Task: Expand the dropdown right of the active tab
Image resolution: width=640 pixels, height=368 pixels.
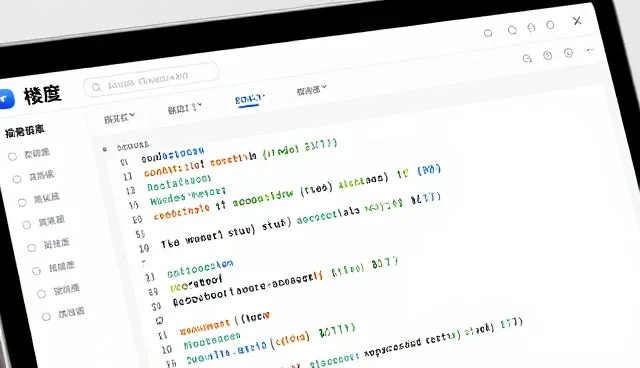Action: pos(311,90)
